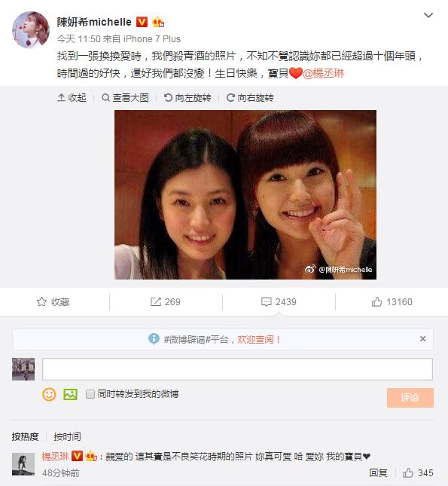Click the orange V verified badge of 陳妍希michelle

142,22
